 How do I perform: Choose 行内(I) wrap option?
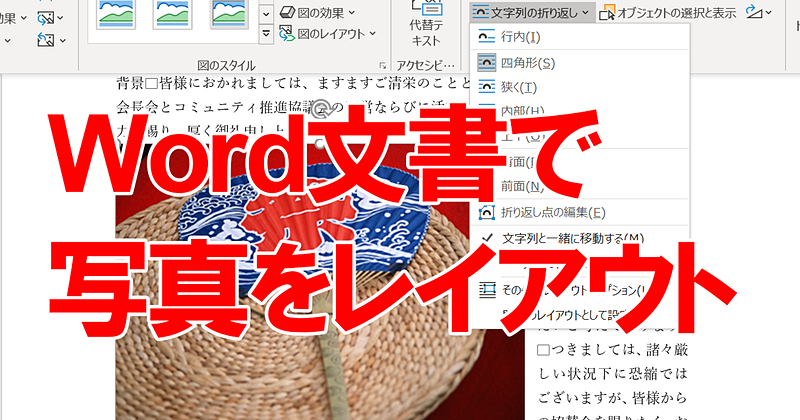coord(580,37)
